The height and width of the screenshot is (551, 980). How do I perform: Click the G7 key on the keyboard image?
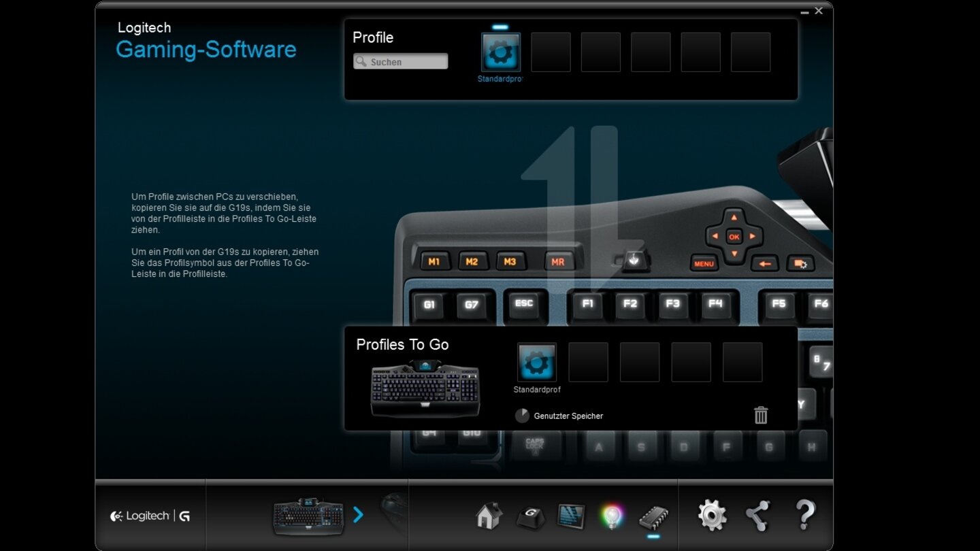[471, 305]
